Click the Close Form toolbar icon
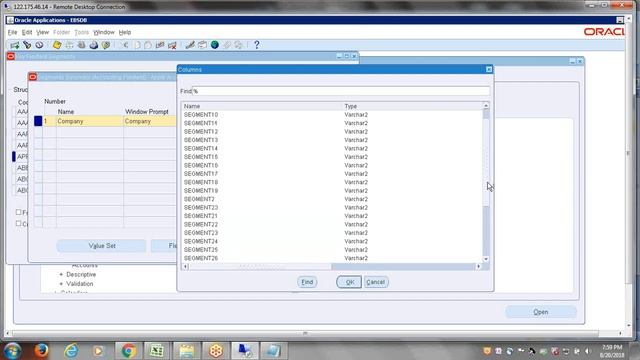This screenshot has height=360, width=640. pyautogui.click(x=106, y=45)
